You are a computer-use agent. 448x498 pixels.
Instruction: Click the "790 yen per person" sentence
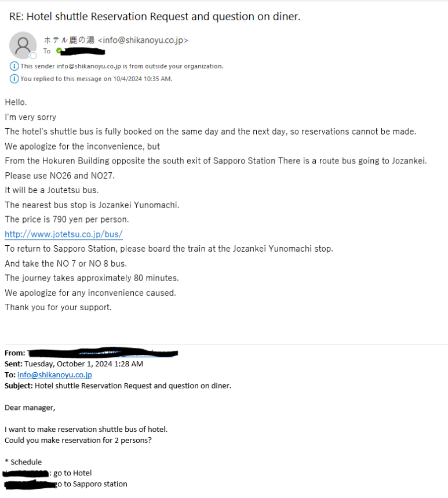tap(67, 220)
